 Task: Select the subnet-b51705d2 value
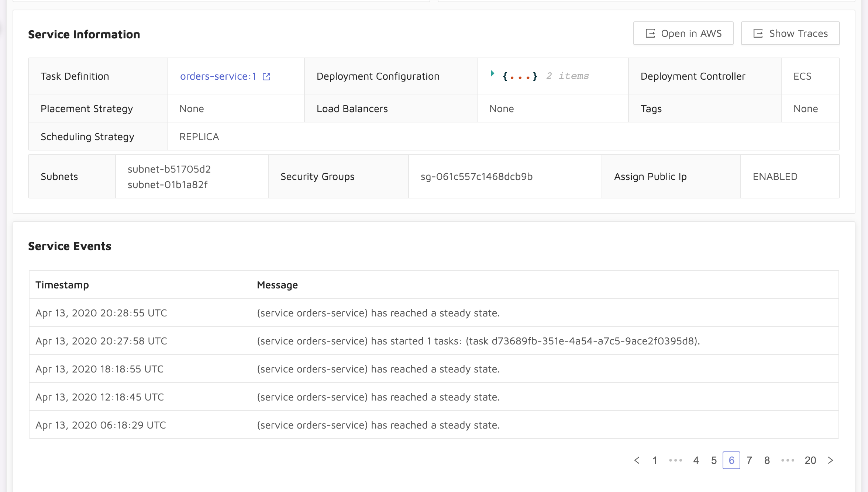coord(169,169)
